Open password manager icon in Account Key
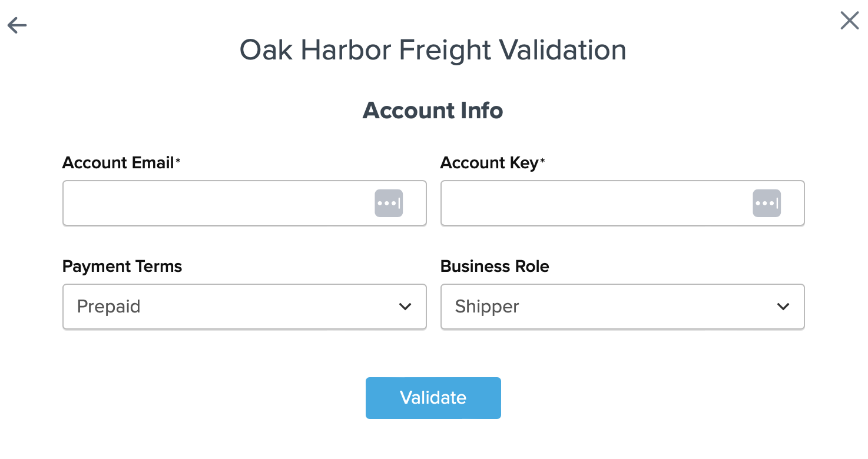The image size is (868, 459). [x=767, y=203]
